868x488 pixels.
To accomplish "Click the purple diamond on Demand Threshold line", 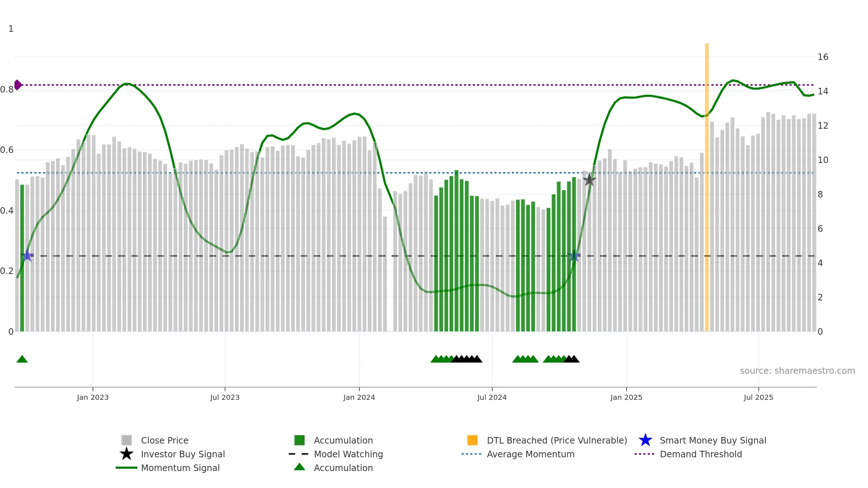I will point(18,85).
